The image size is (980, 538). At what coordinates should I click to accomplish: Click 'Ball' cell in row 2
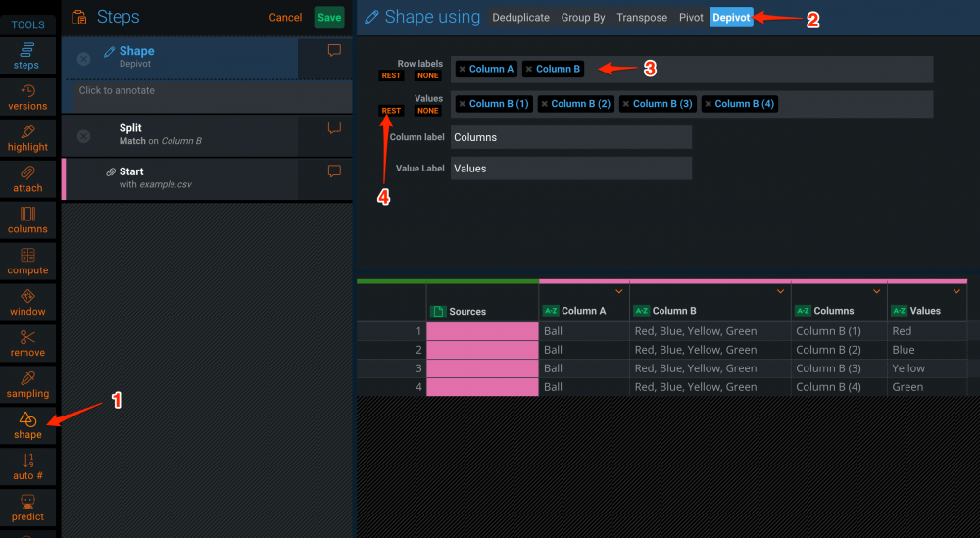[584, 350]
